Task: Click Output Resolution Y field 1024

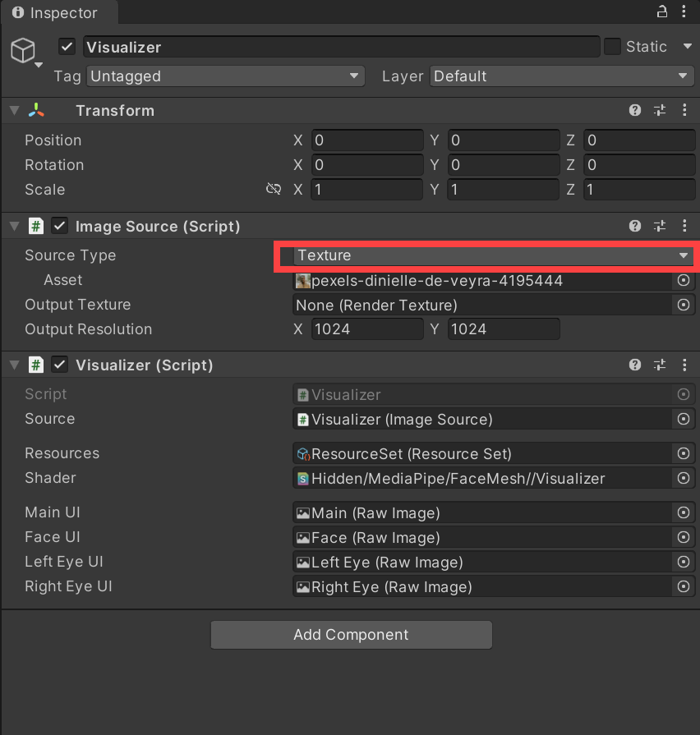Action: point(504,329)
